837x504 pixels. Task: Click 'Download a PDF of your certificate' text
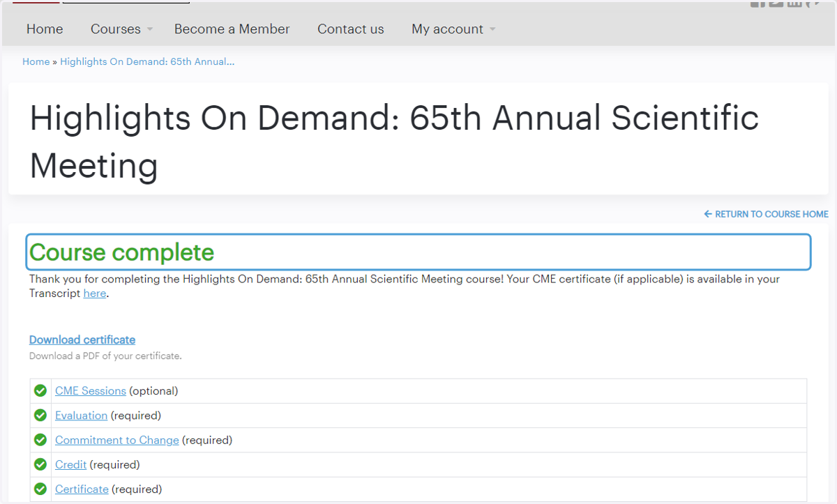(x=105, y=356)
